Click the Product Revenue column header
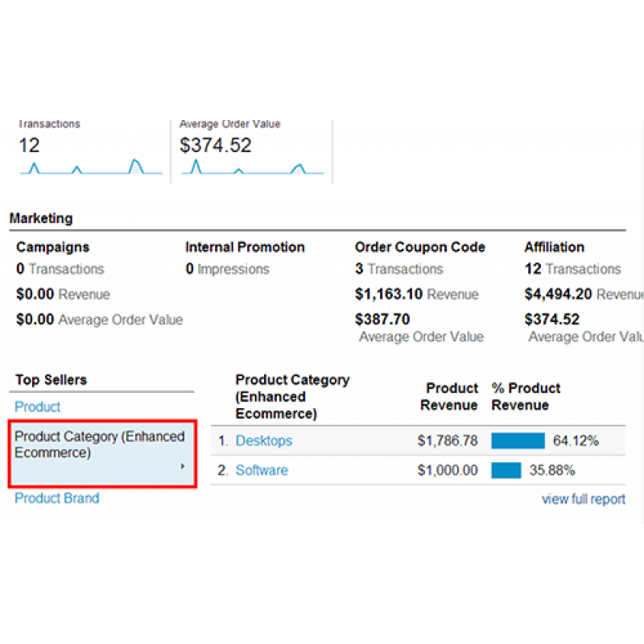The image size is (644, 644). pos(449,397)
